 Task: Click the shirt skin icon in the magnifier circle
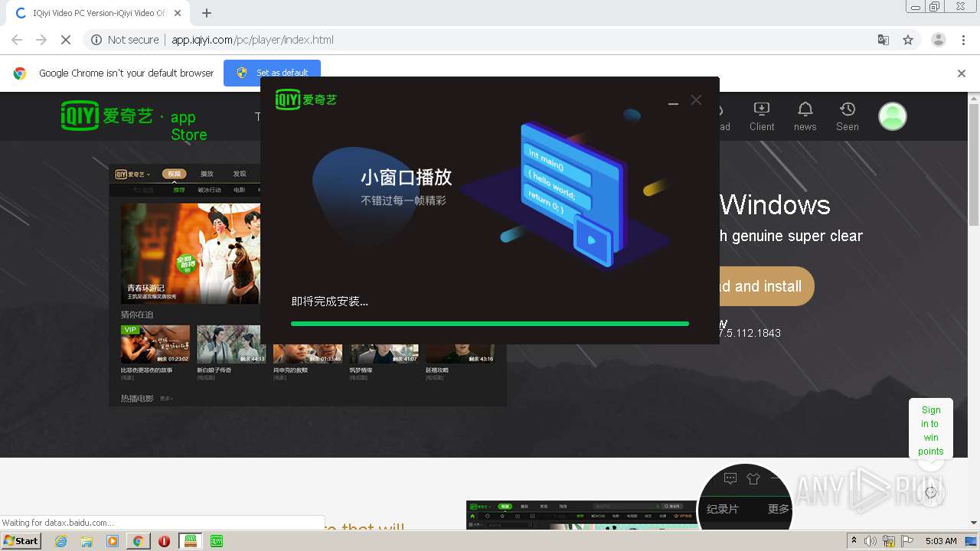pyautogui.click(x=753, y=479)
